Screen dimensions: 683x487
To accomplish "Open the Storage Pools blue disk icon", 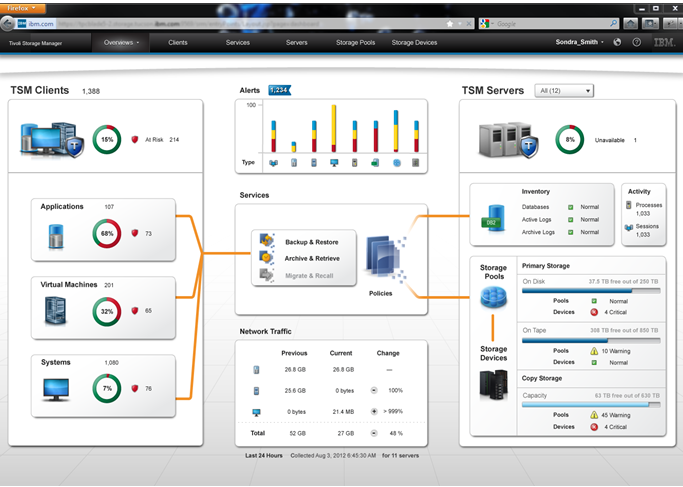I will [x=494, y=297].
